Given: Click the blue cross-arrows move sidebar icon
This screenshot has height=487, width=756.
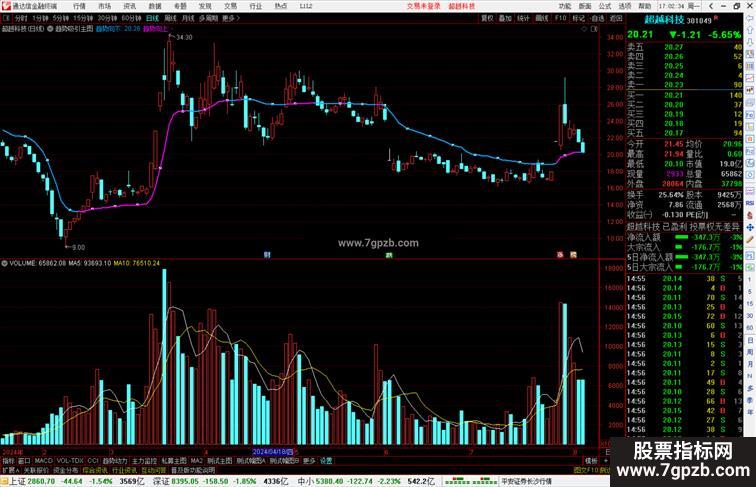Looking at the screenshot, I should [750, 227].
